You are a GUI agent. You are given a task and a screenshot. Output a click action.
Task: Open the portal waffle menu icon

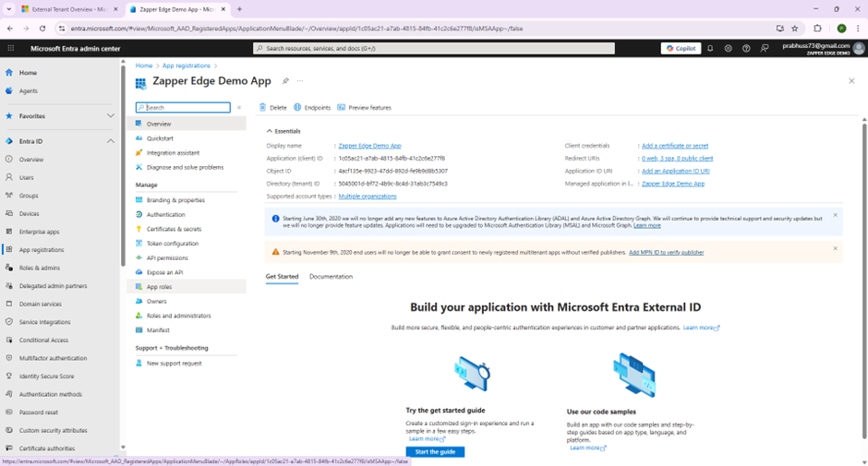coord(10,48)
